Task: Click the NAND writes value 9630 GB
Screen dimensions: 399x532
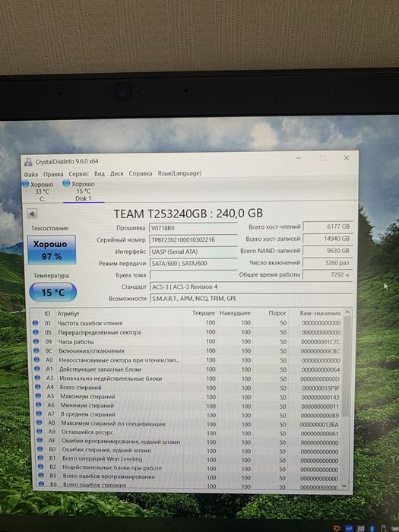Action: 328,251
